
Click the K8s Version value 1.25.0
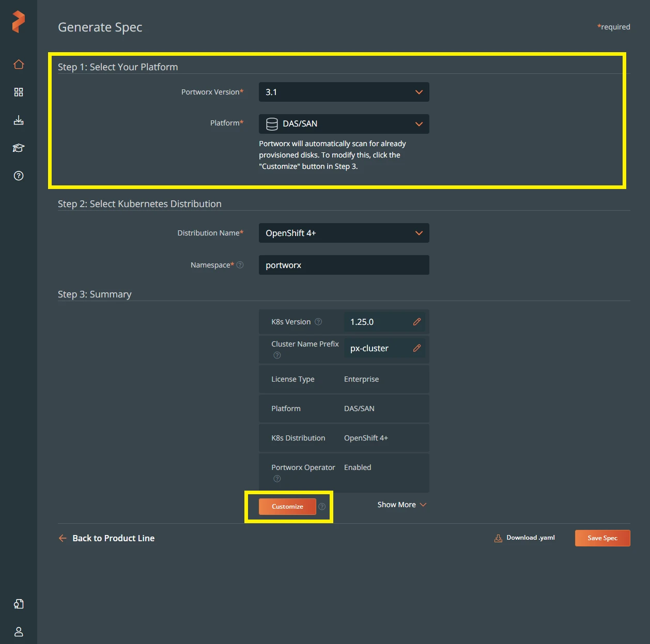[362, 322]
